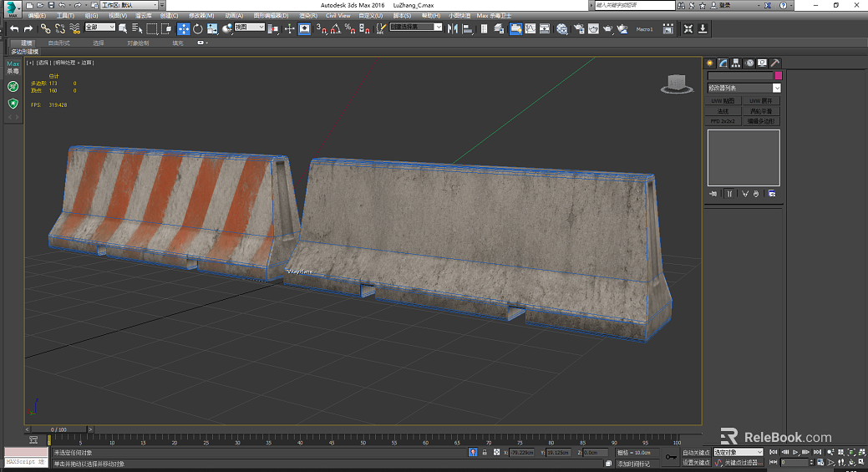The image size is (868, 472).
Task: Choose the Select Object tool
Action: coord(123,28)
